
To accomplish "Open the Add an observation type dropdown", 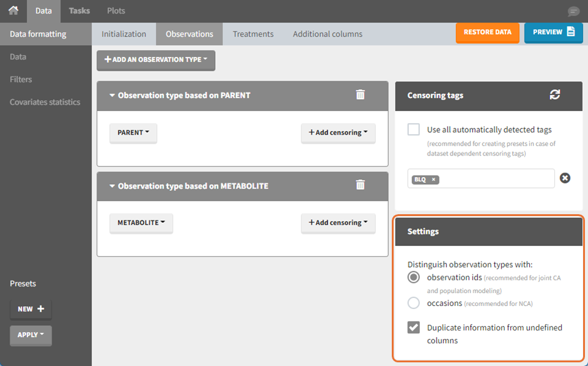I will tap(156, 60).
